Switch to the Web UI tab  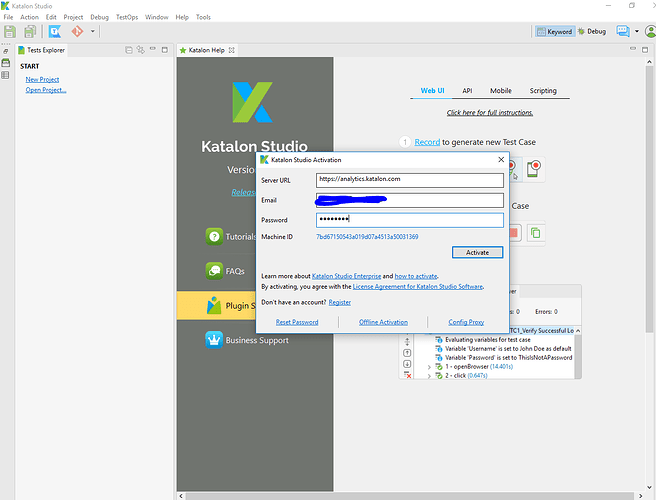pos(432,91)
